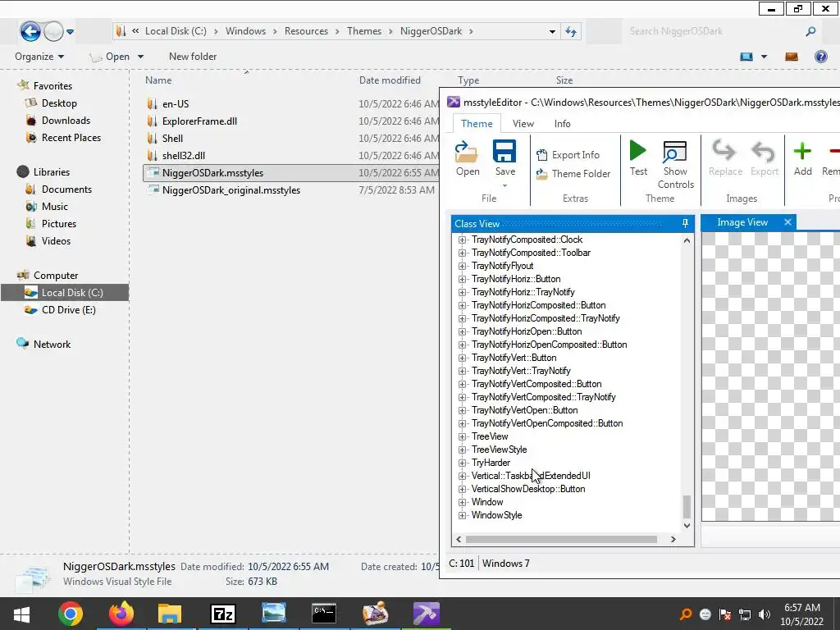Viewport: 840px width, 630px height.
Task: Open the recent pages dropdown beside Forward
Action: (71, 32)
